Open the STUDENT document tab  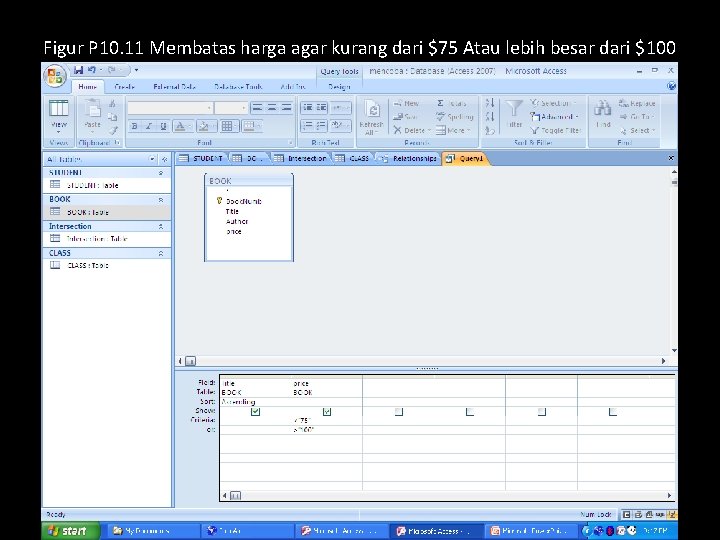(201, 158)
